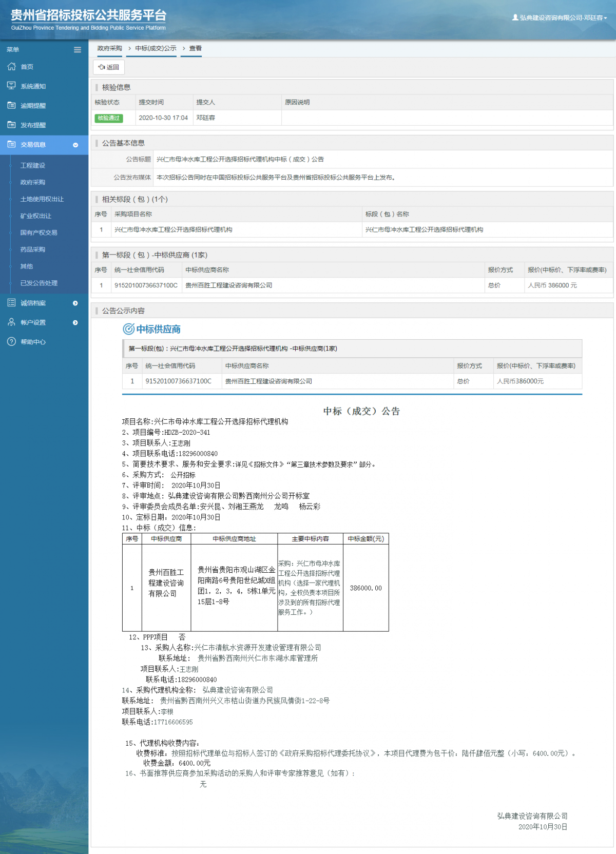This screenshot has width=616, height=854.
Task: Click 收费金额 6400.00元 line
Action: pos(177,763)
